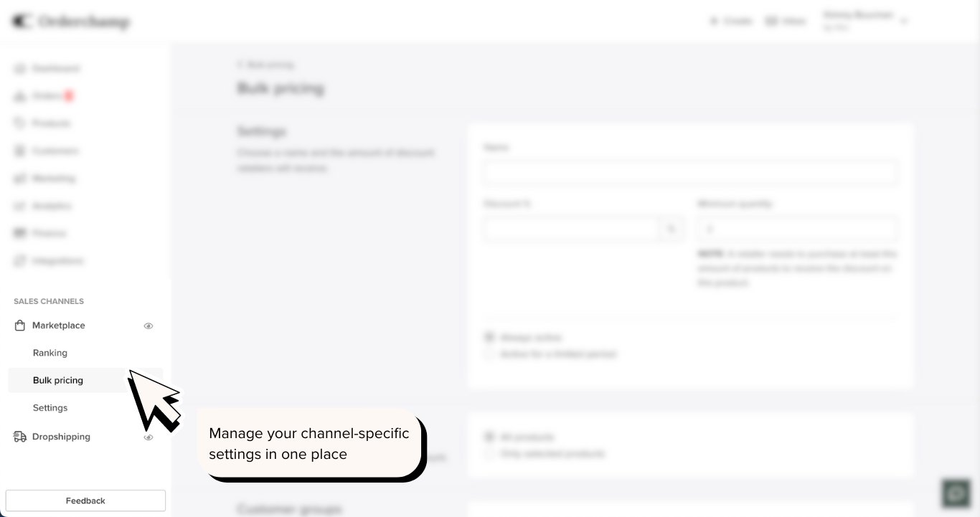This screenshot has height=517, width=980.
Task: Open the user account dropdown arrow
Action: pos(904,22)
